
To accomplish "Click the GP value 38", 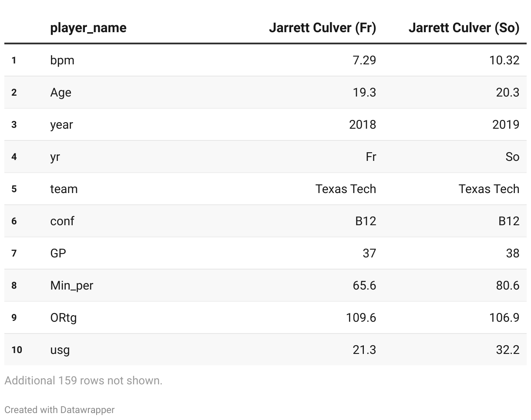I will coord(512,253).
